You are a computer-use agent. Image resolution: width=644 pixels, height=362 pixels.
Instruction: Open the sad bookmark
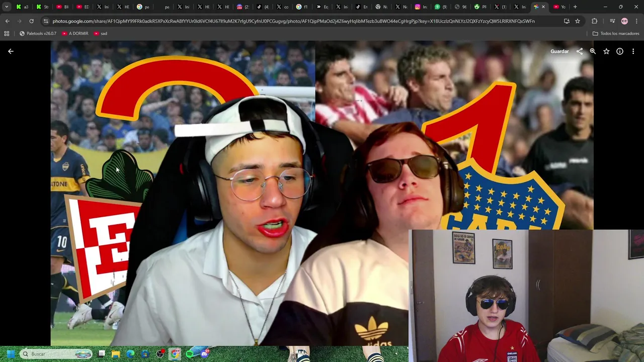tap(100, 33)
